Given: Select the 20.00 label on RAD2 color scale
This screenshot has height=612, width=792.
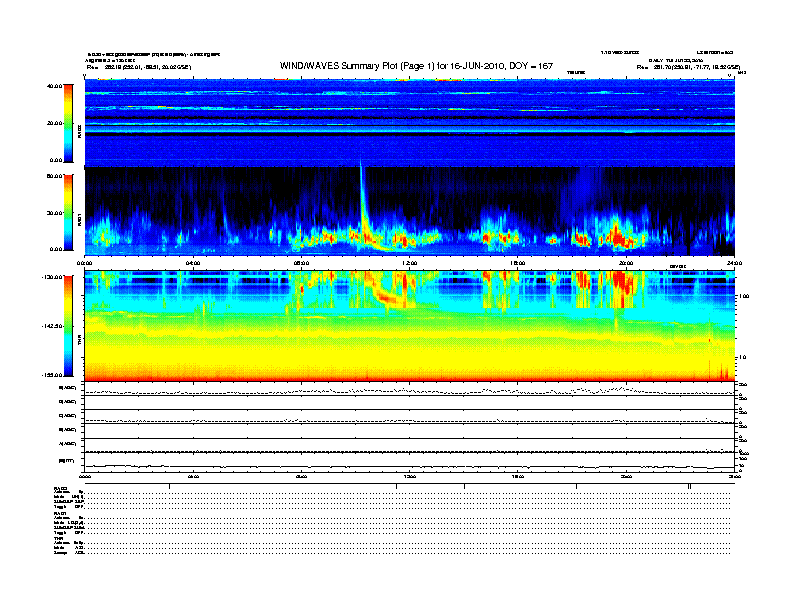Looking at the screenshot, I should coord(54,123).
